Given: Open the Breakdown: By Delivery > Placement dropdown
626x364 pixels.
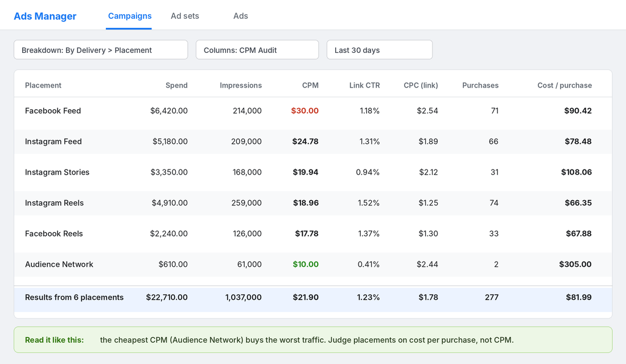Looking at the screenshot, I should [101, 50].
